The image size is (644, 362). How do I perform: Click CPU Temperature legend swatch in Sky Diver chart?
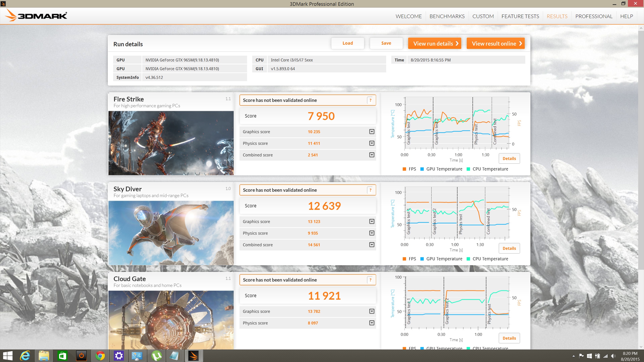(x=468, y=259)
